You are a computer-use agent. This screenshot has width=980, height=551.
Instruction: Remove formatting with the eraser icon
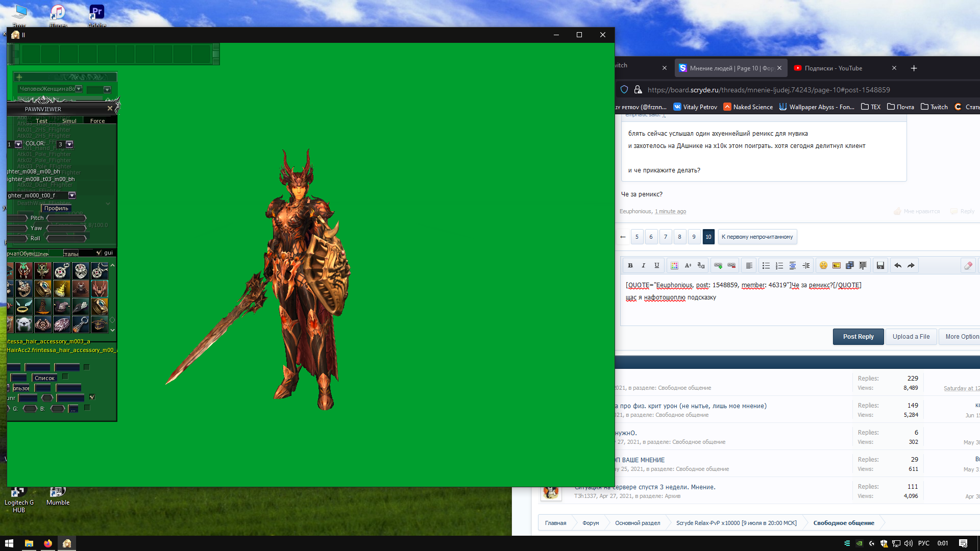coord(968,265)
